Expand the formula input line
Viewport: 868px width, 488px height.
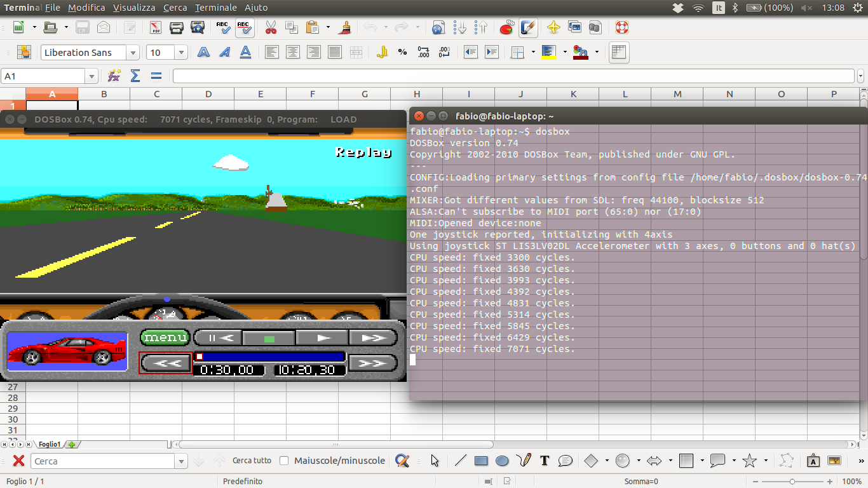(x=861, y=76)
